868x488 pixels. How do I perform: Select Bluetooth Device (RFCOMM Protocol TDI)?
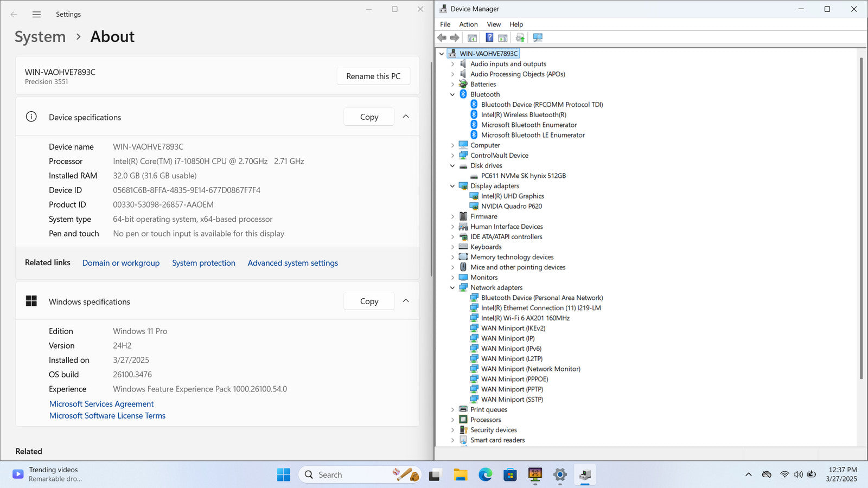(542, 104)
